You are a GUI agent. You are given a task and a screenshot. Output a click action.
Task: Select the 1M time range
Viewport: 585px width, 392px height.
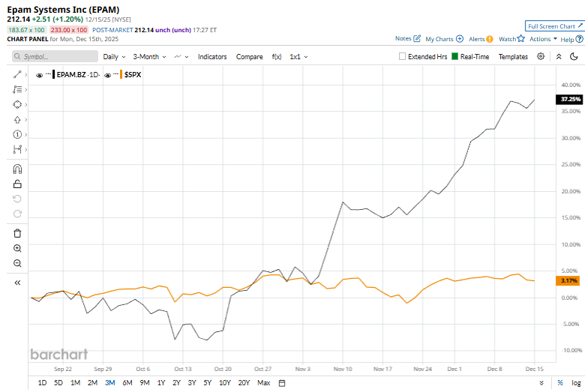point(75,383)
